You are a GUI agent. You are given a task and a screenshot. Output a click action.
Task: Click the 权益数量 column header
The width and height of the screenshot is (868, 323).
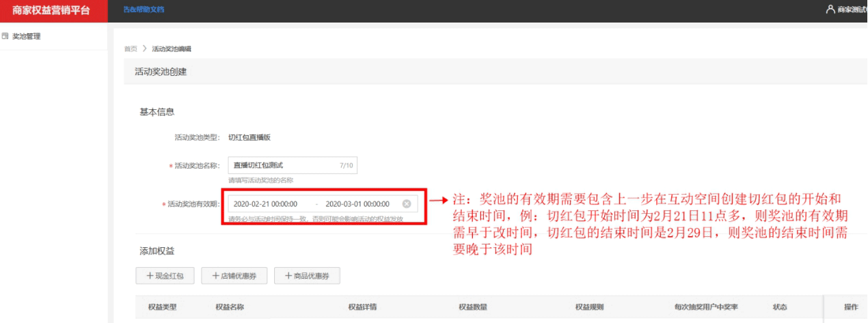[473, 307]
